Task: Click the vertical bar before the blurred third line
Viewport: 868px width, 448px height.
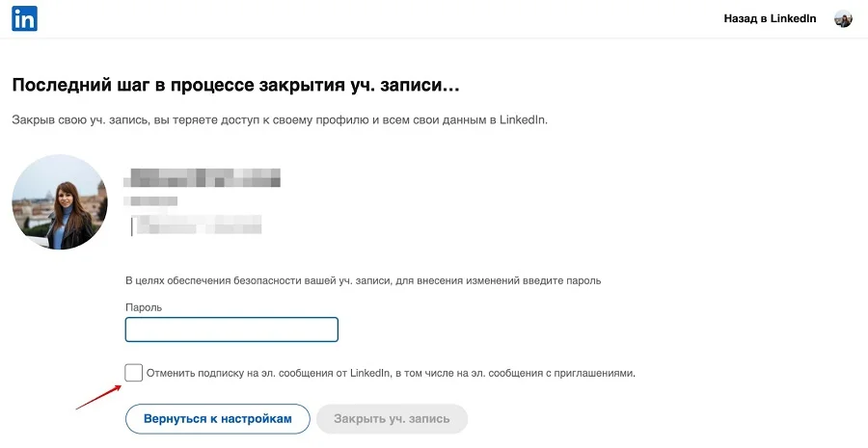Action: pos(130,224)
